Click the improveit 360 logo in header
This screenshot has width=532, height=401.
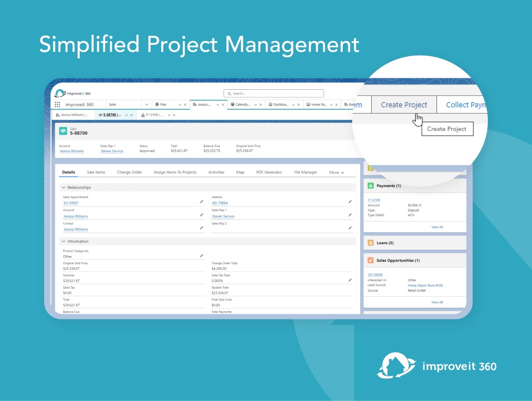pyautogui.click(x=73, y=93)
